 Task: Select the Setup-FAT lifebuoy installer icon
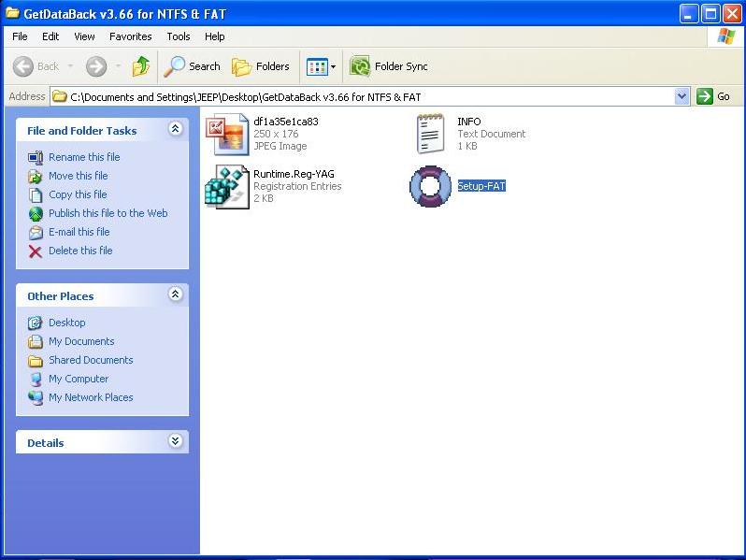pos(430,186)
